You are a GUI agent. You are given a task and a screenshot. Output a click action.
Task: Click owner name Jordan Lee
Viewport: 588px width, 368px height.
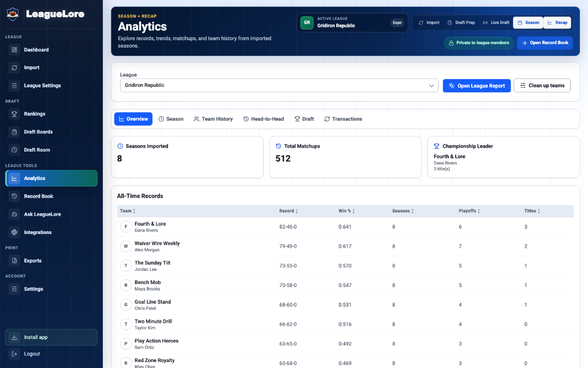146,269
